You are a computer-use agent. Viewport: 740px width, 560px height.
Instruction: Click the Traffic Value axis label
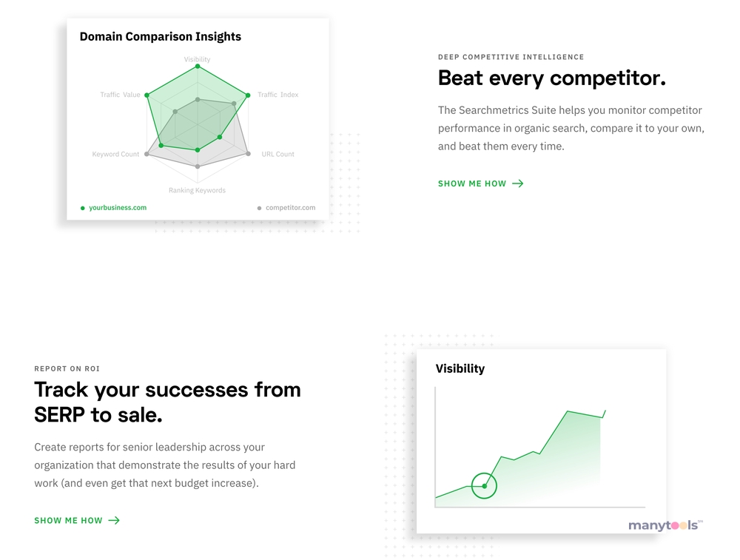[x=120, y=95]
